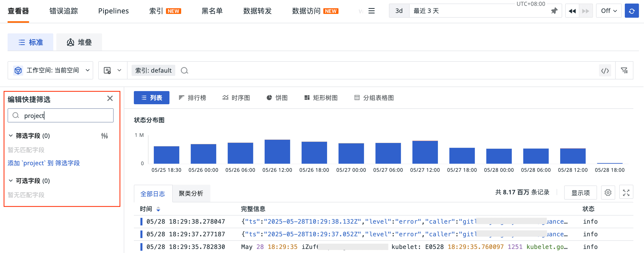
Task: Open the 工作空间 dropdown
Action: pyautogui.click(x=51, y=70)
